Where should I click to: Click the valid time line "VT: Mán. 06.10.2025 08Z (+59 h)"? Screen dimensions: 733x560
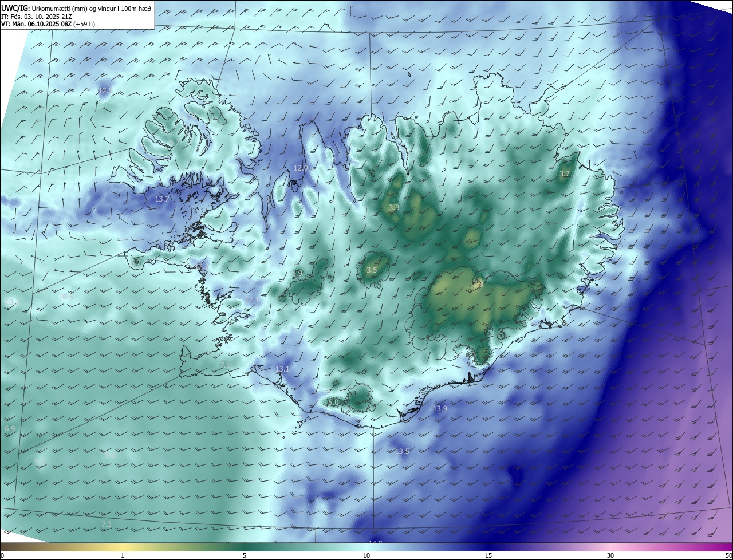(49, 25)
